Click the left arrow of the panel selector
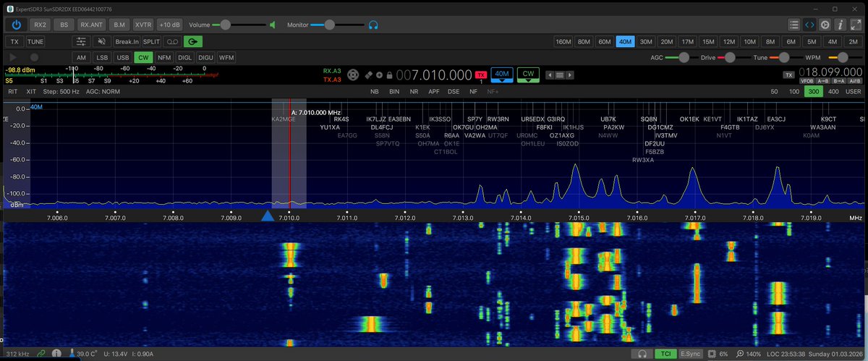The height and width of the screenshot is (361, 868). (549, 75)
